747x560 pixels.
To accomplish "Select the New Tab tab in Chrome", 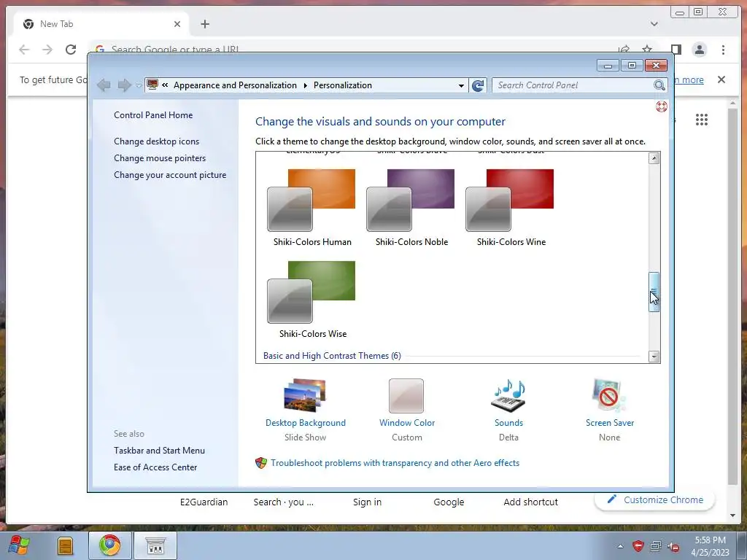I will [100, 24].
